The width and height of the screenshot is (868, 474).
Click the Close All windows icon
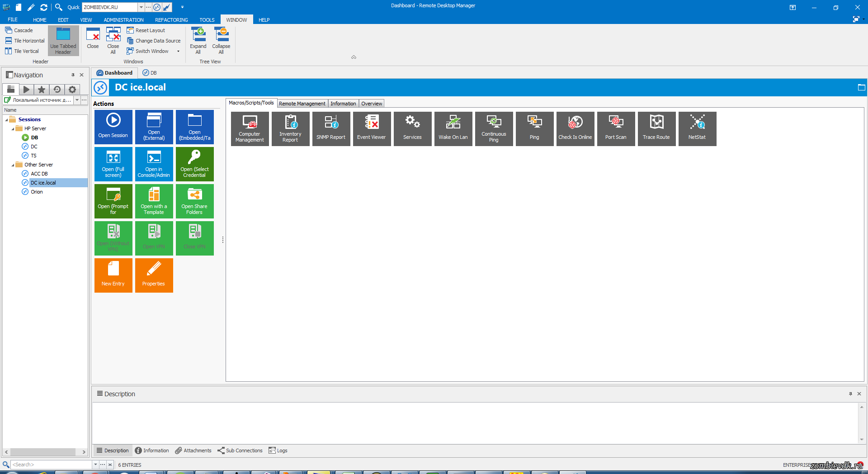tap(113, 40)
